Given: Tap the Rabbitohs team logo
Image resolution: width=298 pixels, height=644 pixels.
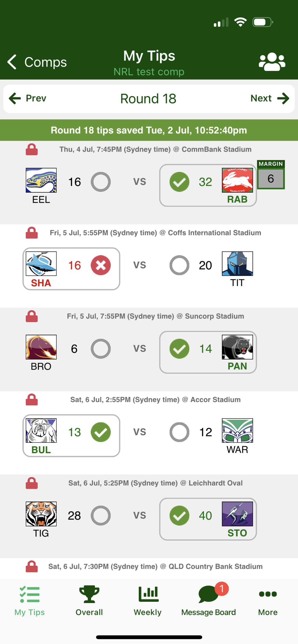Looking at the screenshot, I should coord(237,180).
